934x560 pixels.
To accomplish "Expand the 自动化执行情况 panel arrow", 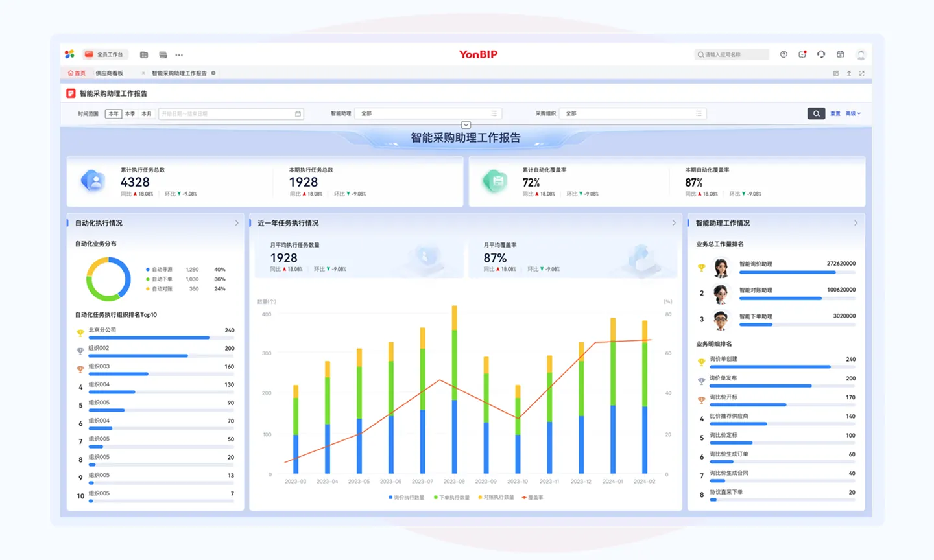I will coord(237,223).
